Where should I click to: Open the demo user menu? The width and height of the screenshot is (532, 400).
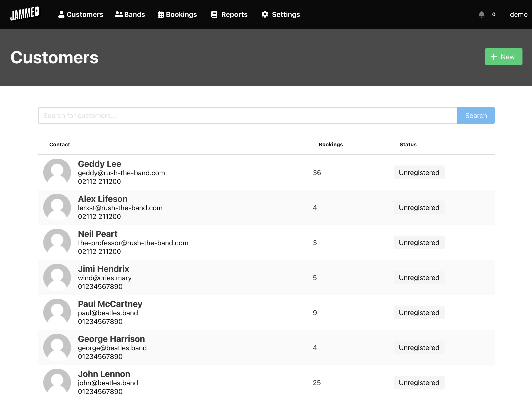tap(519, 14)
